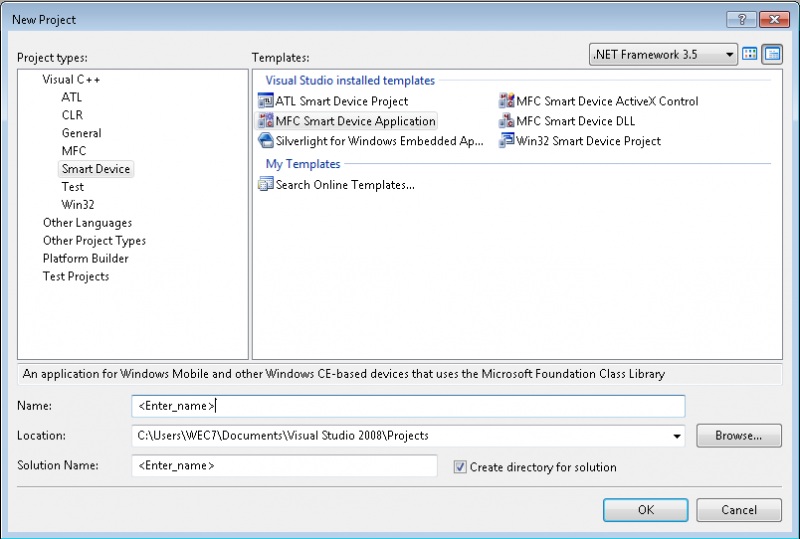Expand the Location path dropdown arrow
The height and width of the screenshot is (539, 800).
click(x=677, y=436)
